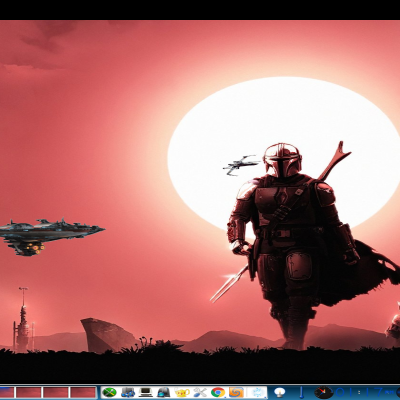Click the thermometer tray indicator
This screenshot has height=400, width=400.
[x=302, y=392]
